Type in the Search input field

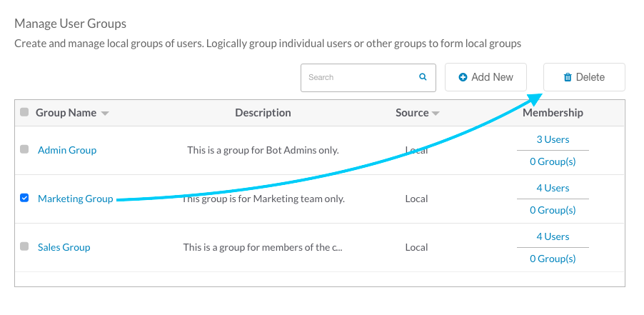[357, 77]
